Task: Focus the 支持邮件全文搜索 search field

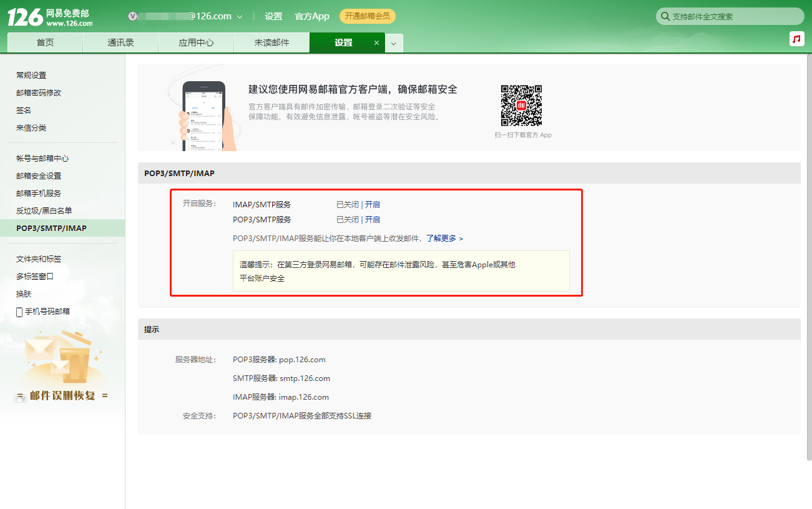Action: pyautogui.click(x=730, y=16)
